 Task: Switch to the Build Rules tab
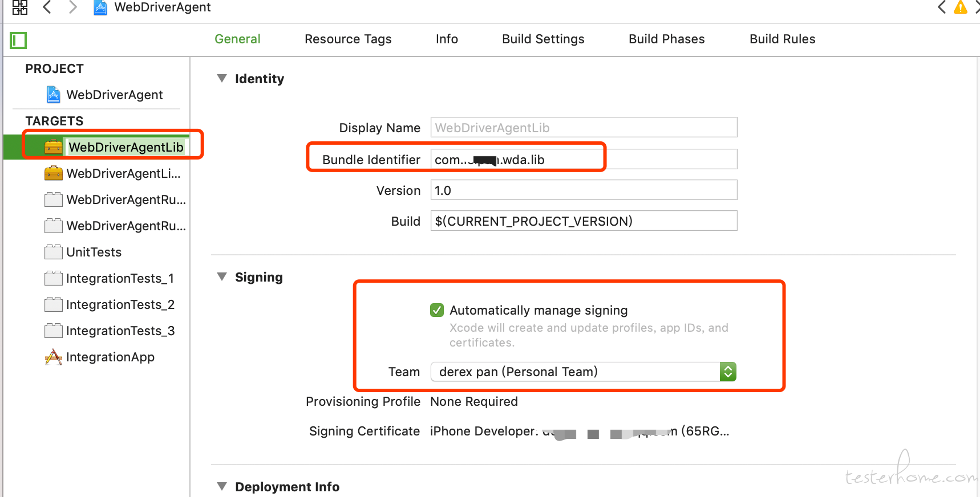783,39
